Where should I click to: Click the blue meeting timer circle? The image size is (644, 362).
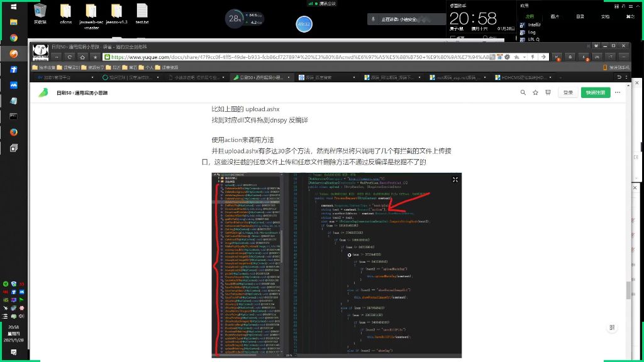pos(304,24)
